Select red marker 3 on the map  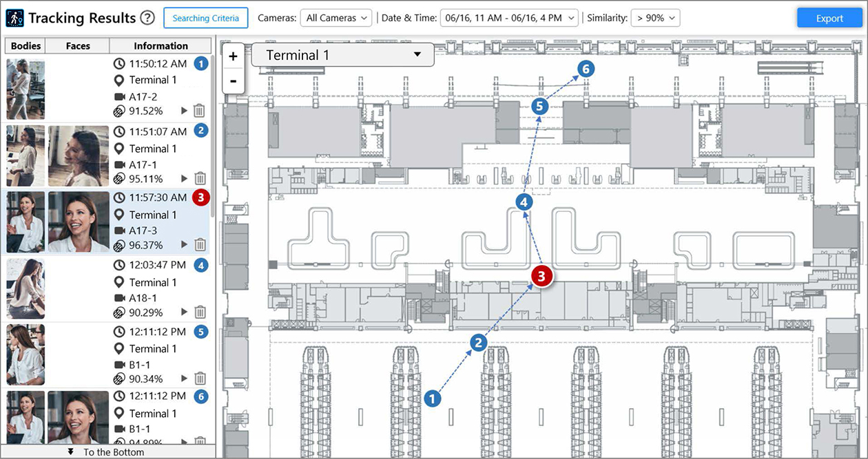(x=541, y=275)
